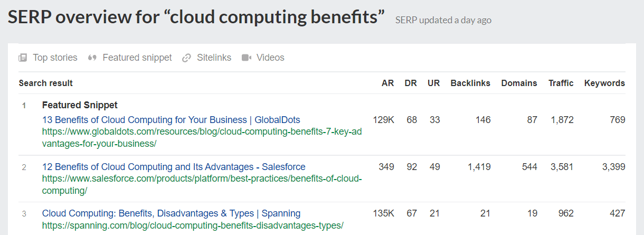Image resolution: width=644 pixels, height=235 pixels.
Task: Select the Featured snippet feature label
Action: (137, 58)
